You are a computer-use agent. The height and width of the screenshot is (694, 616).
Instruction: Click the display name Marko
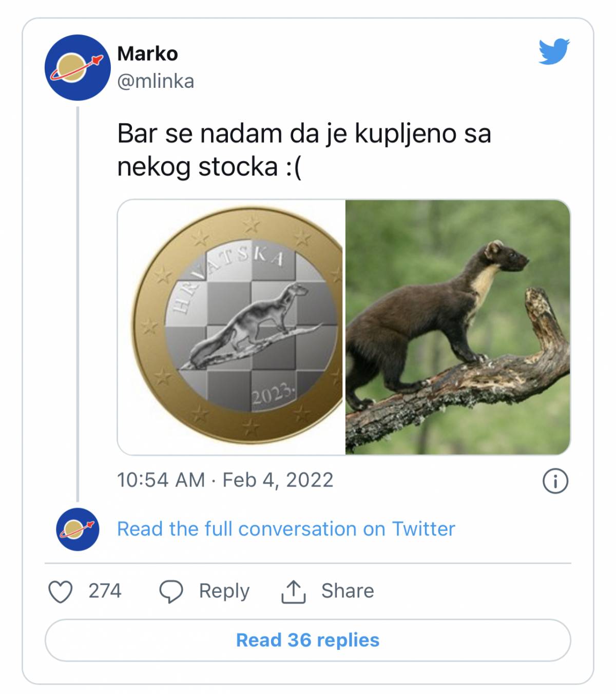pyautogui.click(x=147, y=53)
